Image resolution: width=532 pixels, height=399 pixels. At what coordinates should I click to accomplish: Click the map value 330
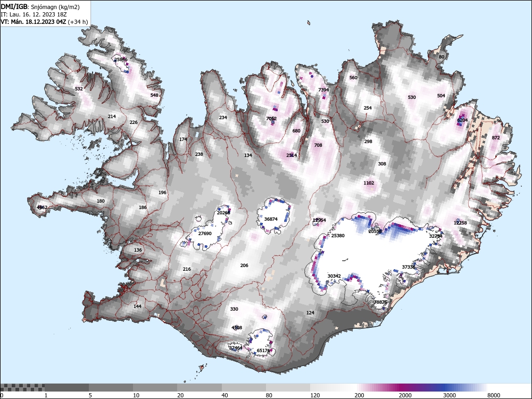(x=234, y=309)
